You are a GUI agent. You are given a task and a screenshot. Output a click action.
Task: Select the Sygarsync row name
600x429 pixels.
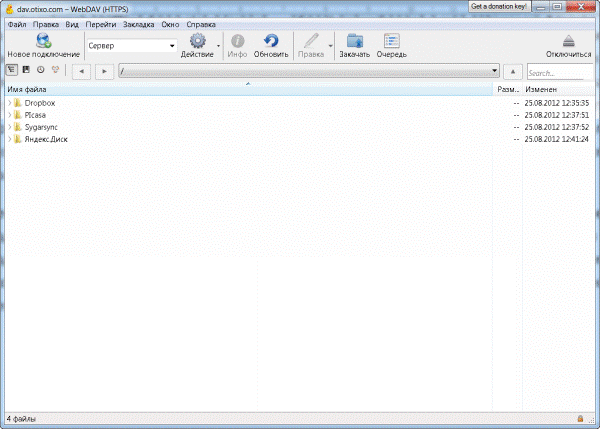click(x=41, y=127)
